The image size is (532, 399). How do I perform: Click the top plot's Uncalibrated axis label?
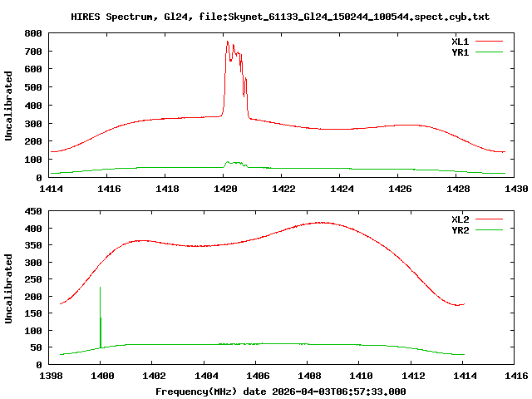pos(8,106)
